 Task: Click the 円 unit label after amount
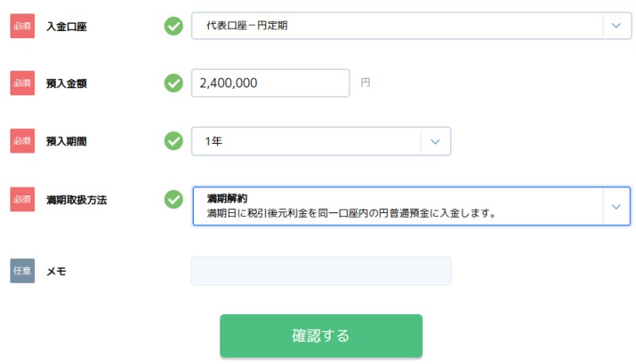[x=366, y=83]
